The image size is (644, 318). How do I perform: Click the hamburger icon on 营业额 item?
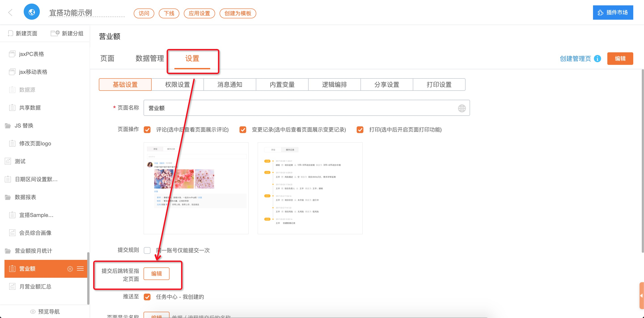point(80,269)
